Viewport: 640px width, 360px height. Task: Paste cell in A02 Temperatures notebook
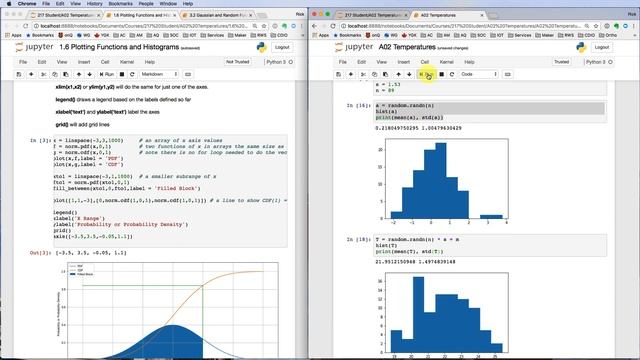[385, 74]
